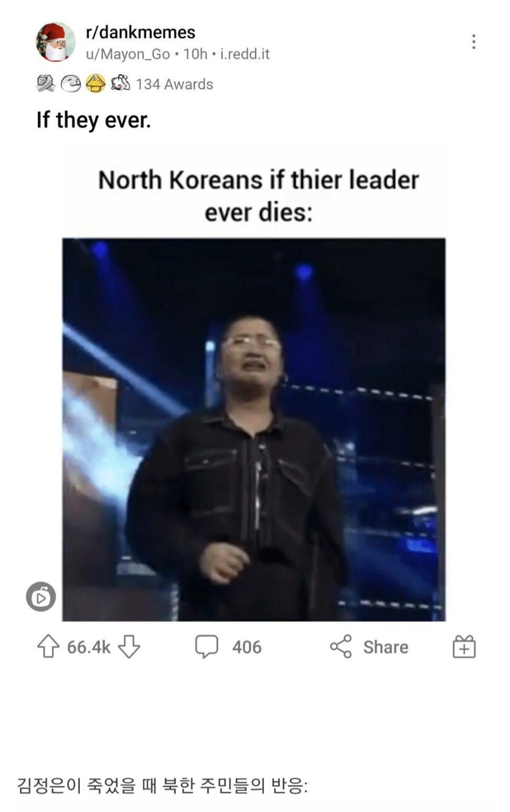This screenshot has width=510, height=812.
Task: Downvote the dankmemes post
Action: click(x=129, y=647)
